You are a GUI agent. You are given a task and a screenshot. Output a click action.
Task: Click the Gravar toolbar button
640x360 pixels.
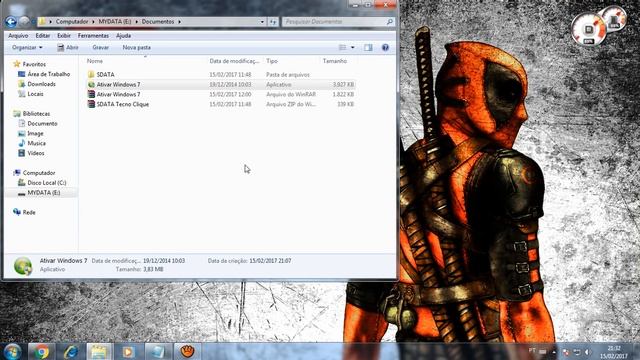click(100, 48)
